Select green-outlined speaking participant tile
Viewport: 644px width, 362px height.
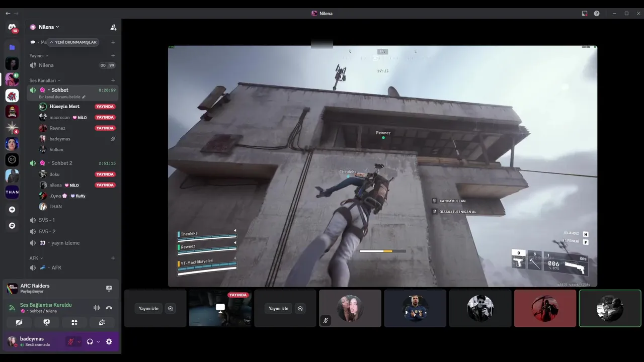coord(610,308)
